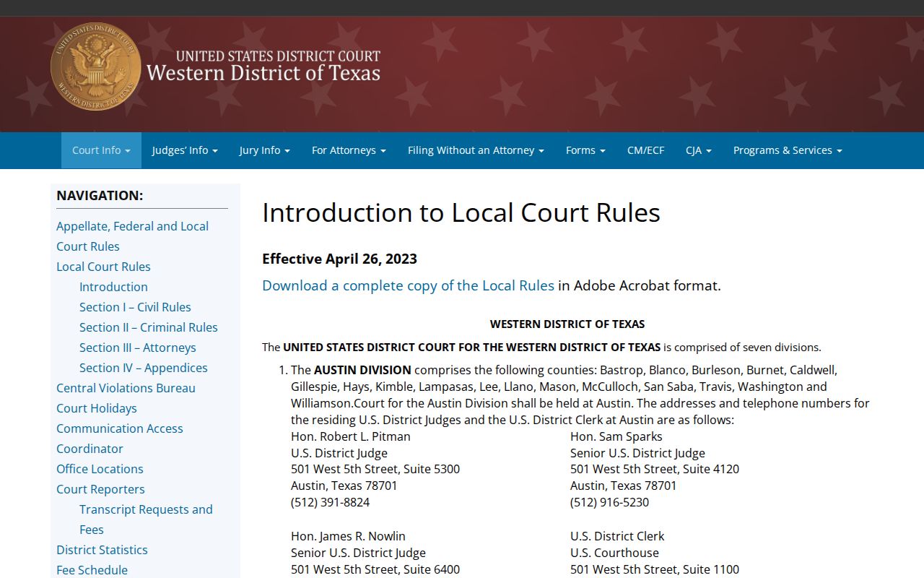Go to Introduction sidebar link
The width and height of the screenshot is (924, 578).
pos(113,287)
